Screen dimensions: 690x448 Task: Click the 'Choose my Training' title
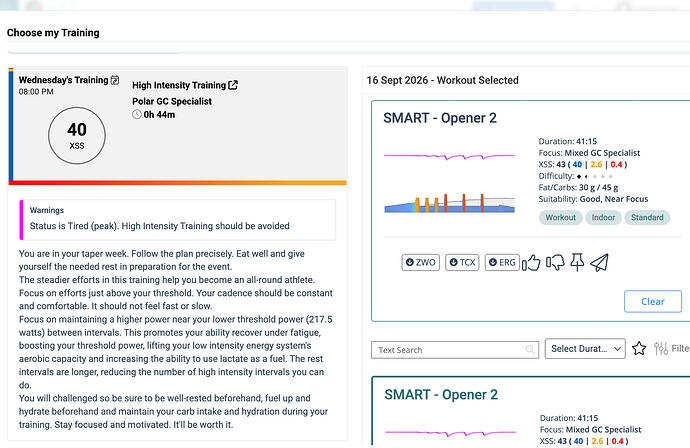(53, 33)
